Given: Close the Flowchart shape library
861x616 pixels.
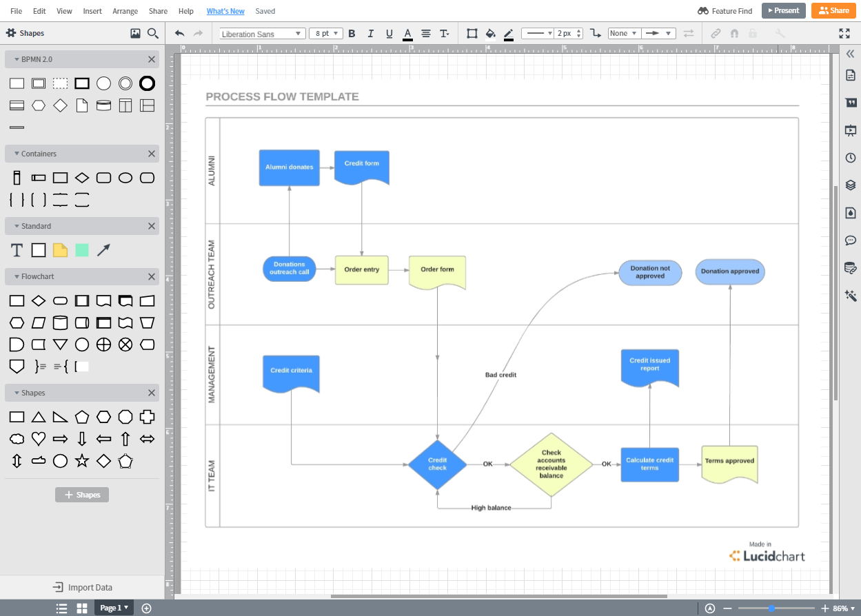Looking at the screenshot, I should (152, 276).
